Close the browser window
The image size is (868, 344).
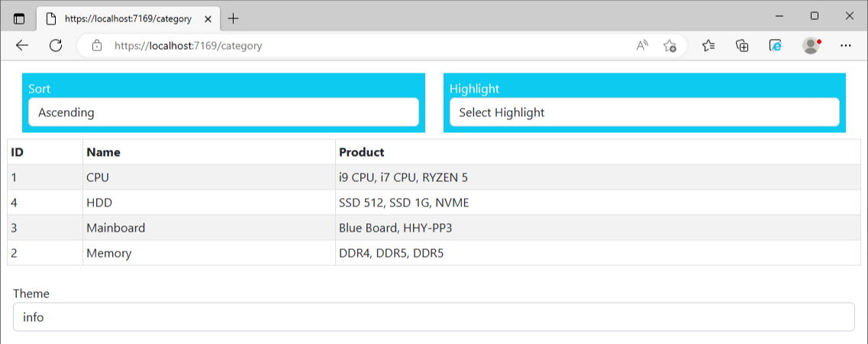849,16
